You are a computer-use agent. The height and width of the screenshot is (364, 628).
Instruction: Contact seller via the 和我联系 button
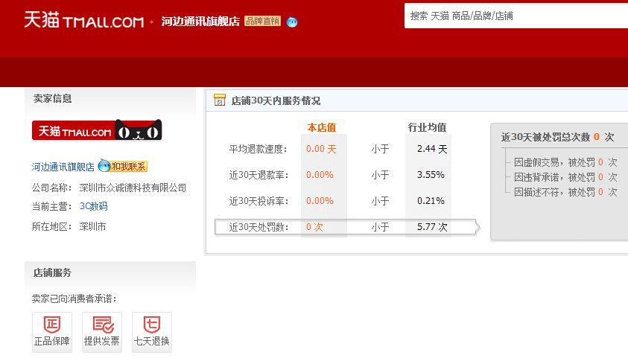click(x=123, y=165)
